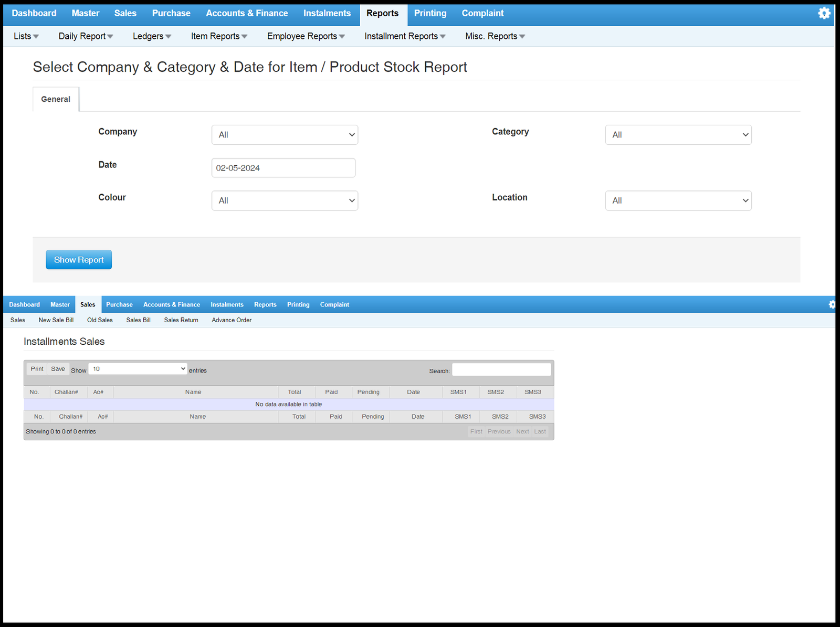Image resolution: width=840 pixels, height=627 pixels.
Task: Open Accounts & Finance in top menu
Action: click(x=247, y=13)
